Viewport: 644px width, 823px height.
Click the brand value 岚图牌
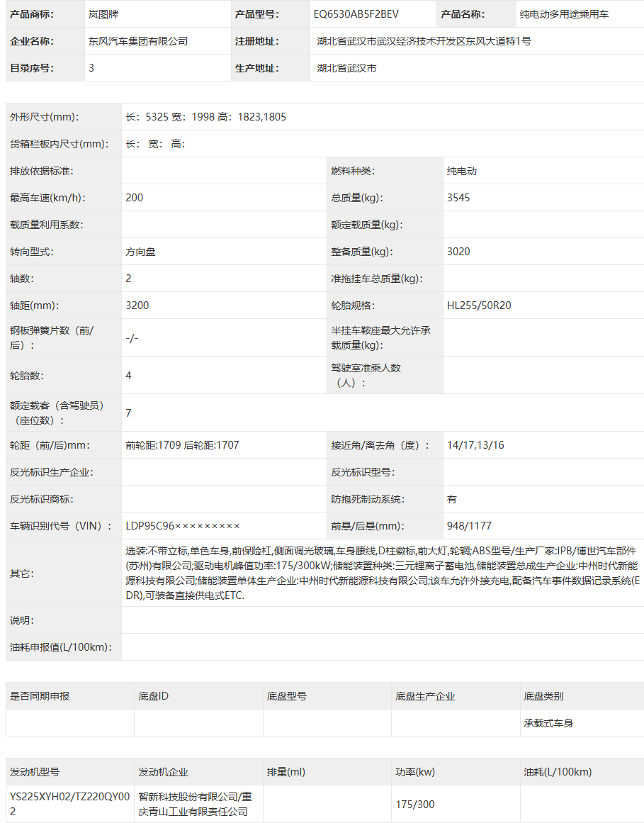[x=103, y=14]
